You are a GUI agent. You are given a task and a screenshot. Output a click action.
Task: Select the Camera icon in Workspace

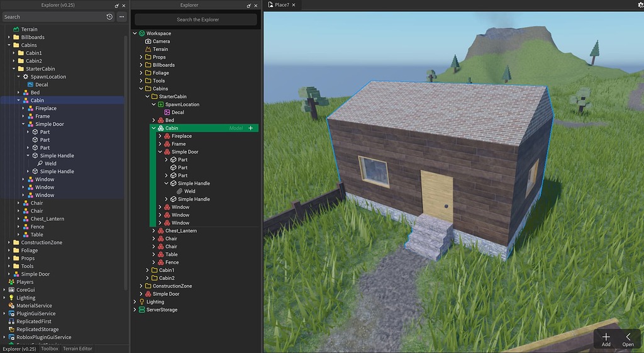pyautogui.click(x=148, y=41)
